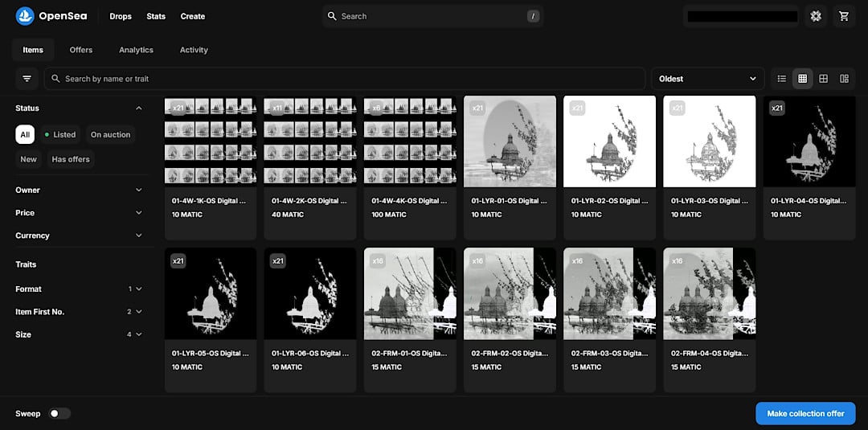This screenshot has height=430, width=868.
Task: Filter by New status
Action: coord(29,159)
